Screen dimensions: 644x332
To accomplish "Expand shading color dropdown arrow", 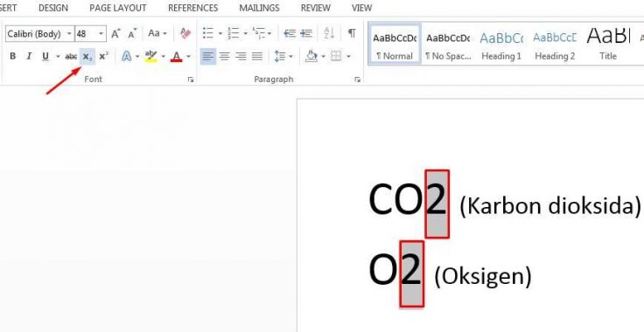I will pos(323,56).
